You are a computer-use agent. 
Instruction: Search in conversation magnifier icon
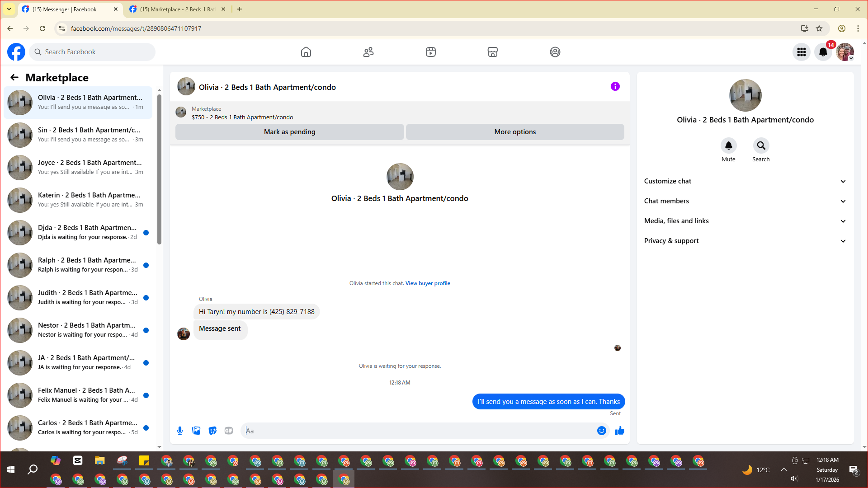point(761,145)
